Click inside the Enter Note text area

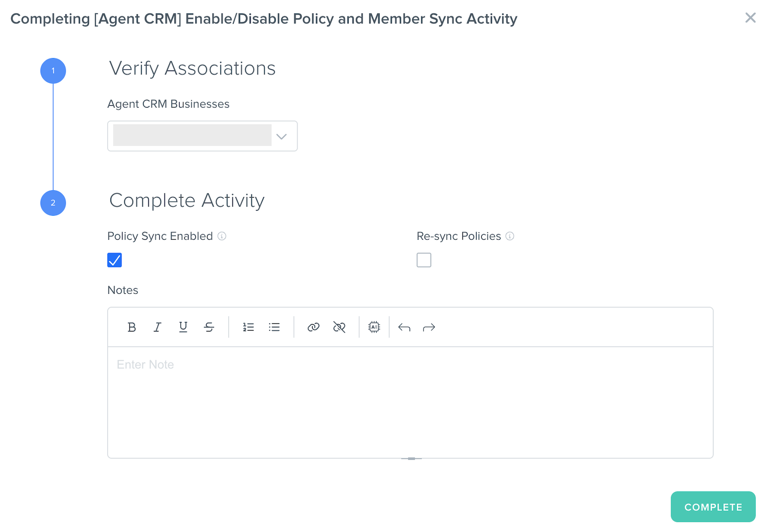pyautogui.click(x=410, y=402)
